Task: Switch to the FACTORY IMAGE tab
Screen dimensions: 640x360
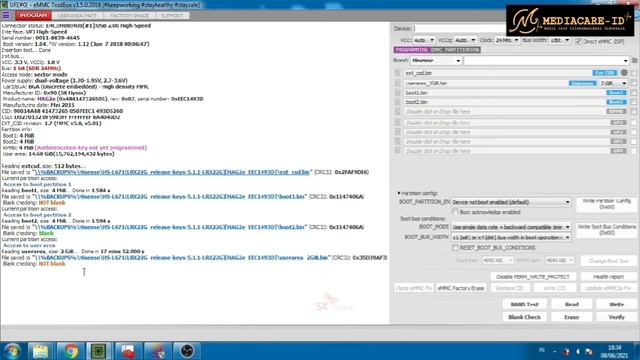Action: click(x=129, y=16)
